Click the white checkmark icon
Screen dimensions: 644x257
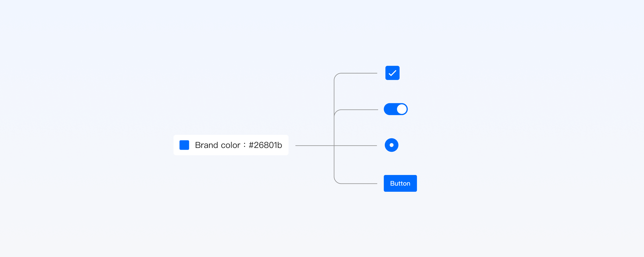pyautogui.click(x=392, y=73)
